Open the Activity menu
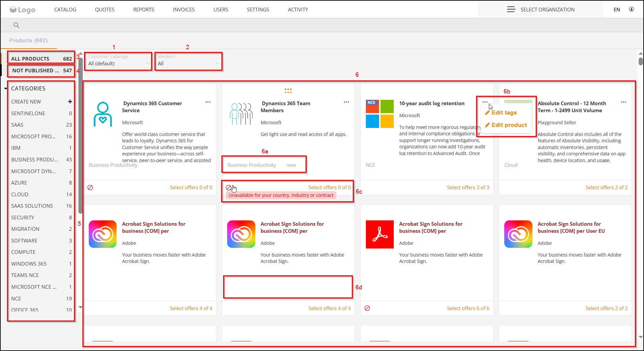Image resolution: width=644 pixels, height=351 pixels. 298,9
